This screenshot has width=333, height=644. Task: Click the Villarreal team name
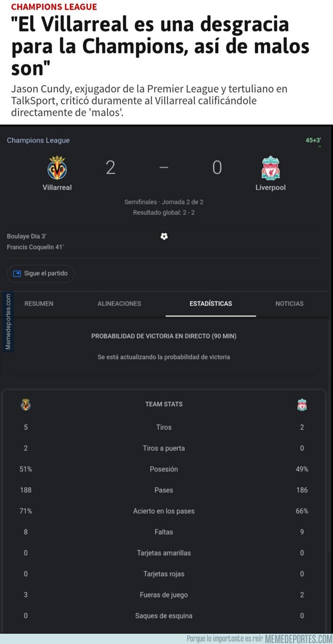[x=57, y=188]
